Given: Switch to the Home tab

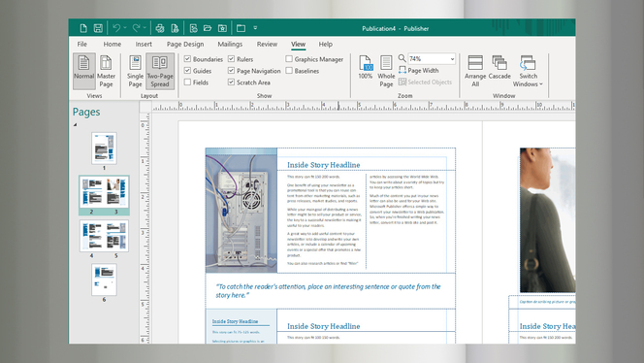Looking at the screenshot, I should (113, 44).
